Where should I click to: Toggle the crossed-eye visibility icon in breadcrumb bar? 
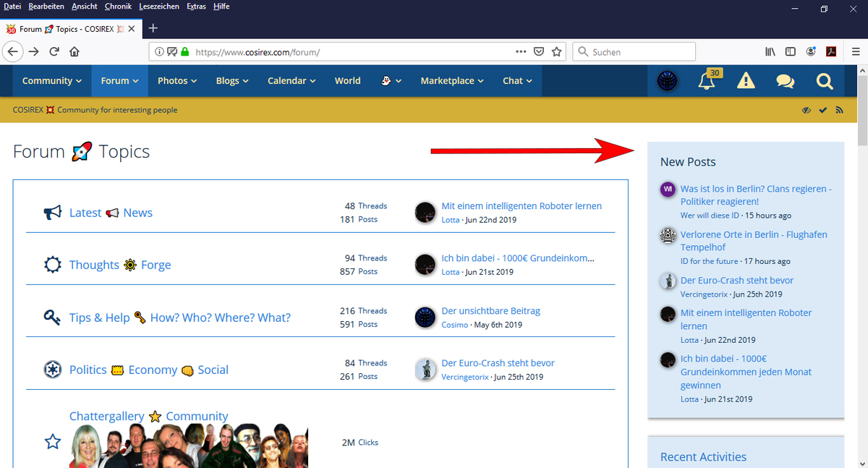[807, 110]
